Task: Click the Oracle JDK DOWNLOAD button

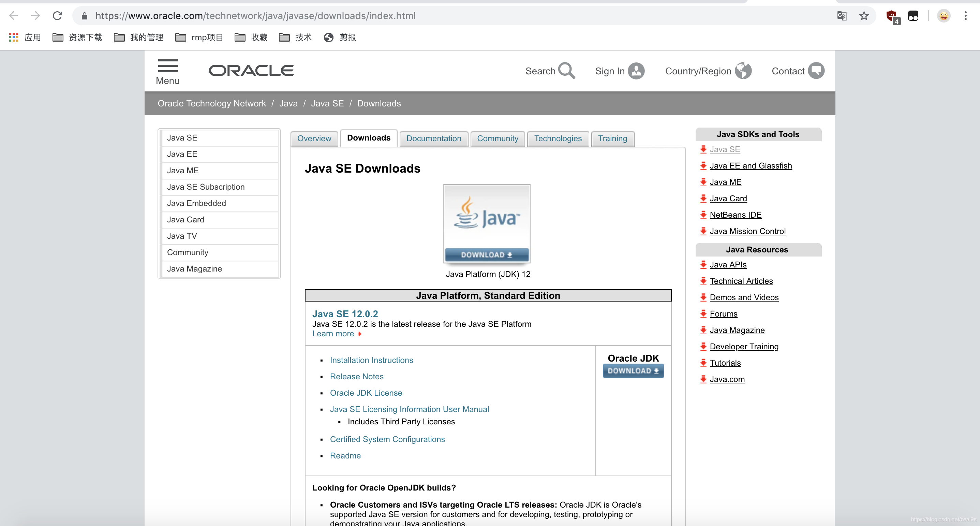Action: coord(634,371)
